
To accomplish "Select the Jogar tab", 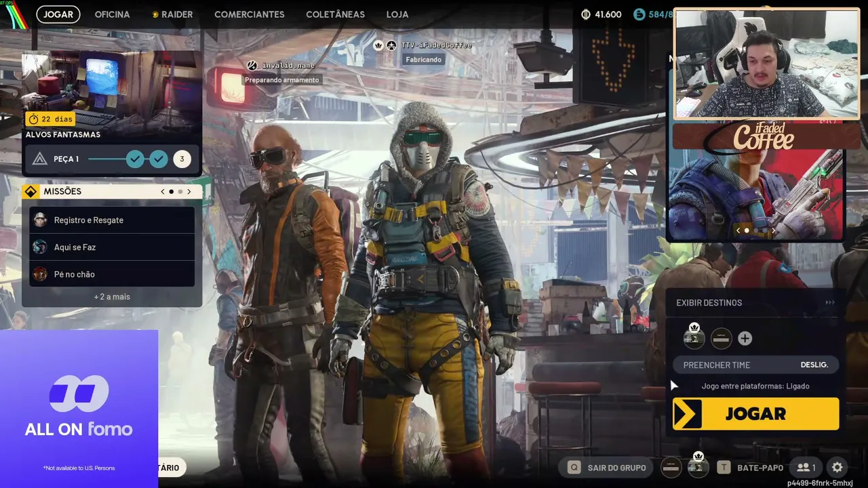I will point(58,14).
